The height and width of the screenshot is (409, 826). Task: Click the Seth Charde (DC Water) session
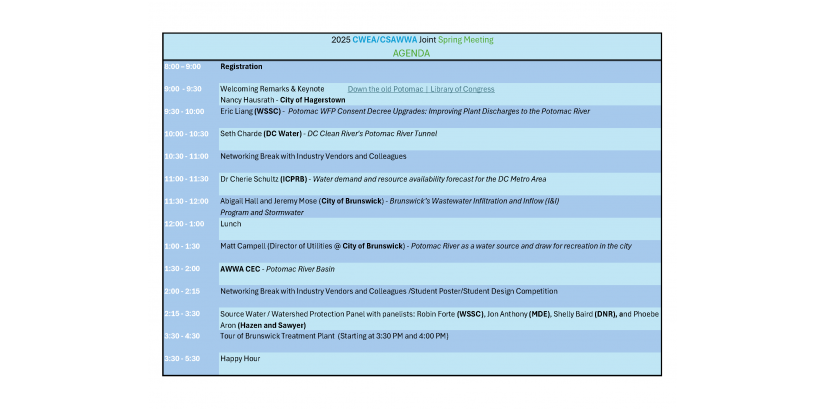click(x=329, y=134)
